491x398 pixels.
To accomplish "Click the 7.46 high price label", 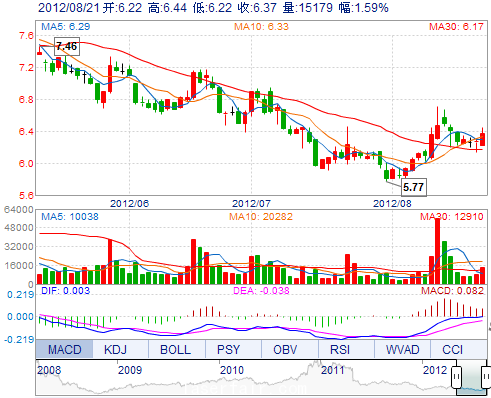I will pyautogui.click(x=67, y=46).
